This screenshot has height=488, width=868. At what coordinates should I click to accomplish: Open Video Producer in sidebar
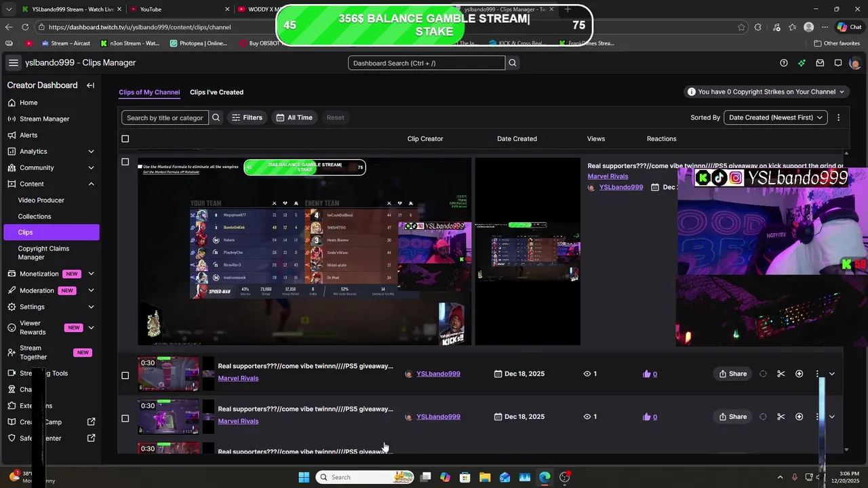(41, 200)
